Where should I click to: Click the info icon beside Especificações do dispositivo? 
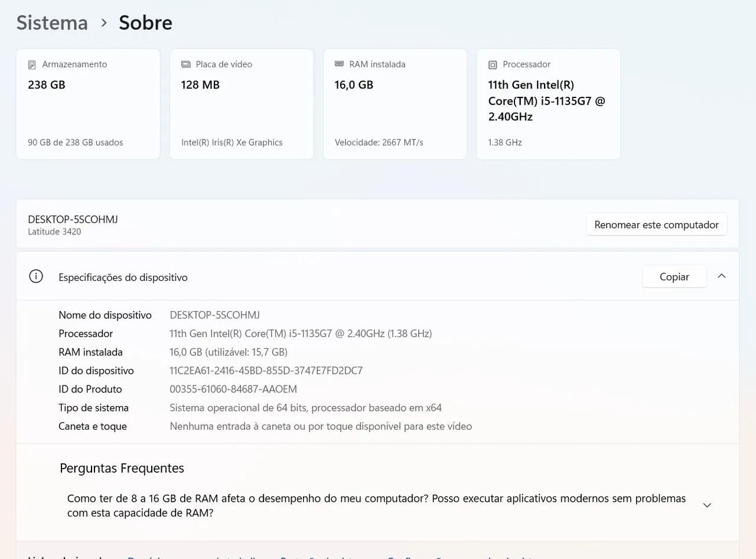click(x=36, y=276)
